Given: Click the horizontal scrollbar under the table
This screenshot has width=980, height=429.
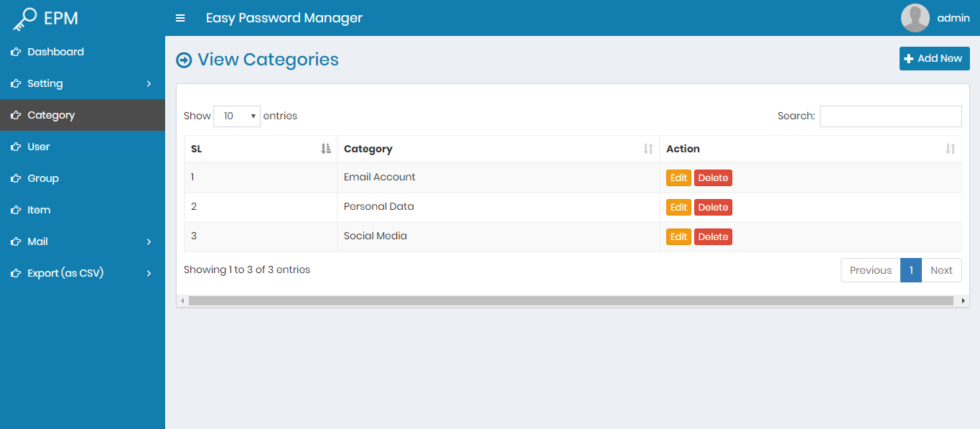Looking at the screenshot, I should click(572, 300).
